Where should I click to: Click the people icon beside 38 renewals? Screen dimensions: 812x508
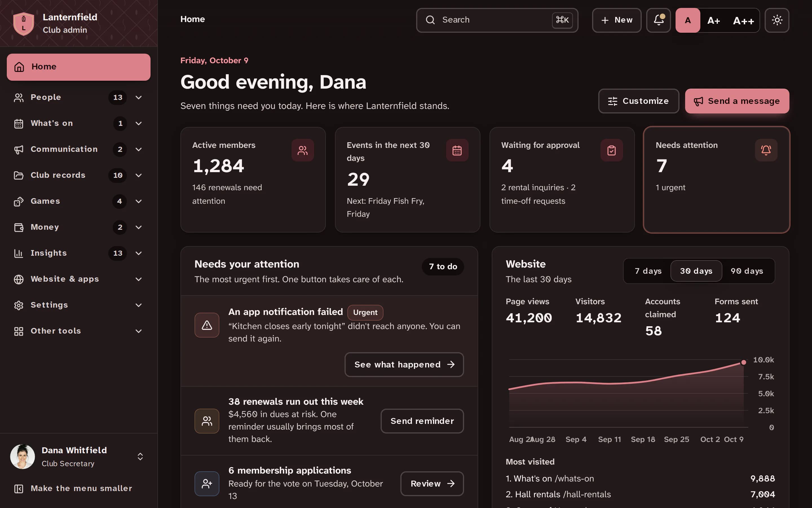[207, 421]
